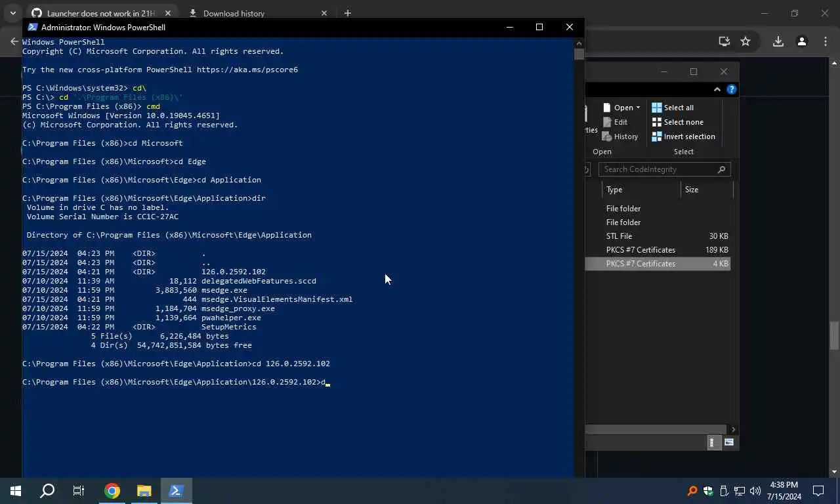Switch to Launcher does not work Chrome tab
The image size is (840, 504).
point(102,13)
